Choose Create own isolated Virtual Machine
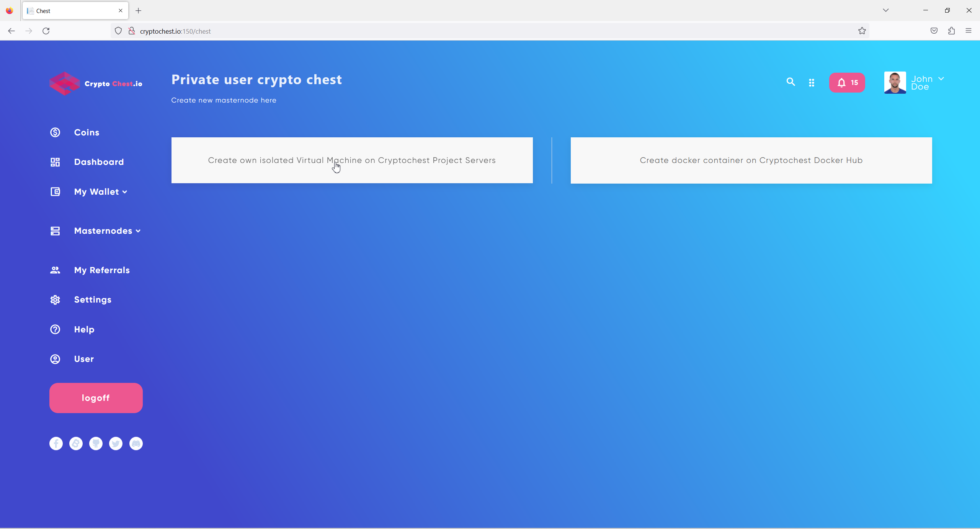The height and width of the screenshot is (529, 980). point(352,160)
